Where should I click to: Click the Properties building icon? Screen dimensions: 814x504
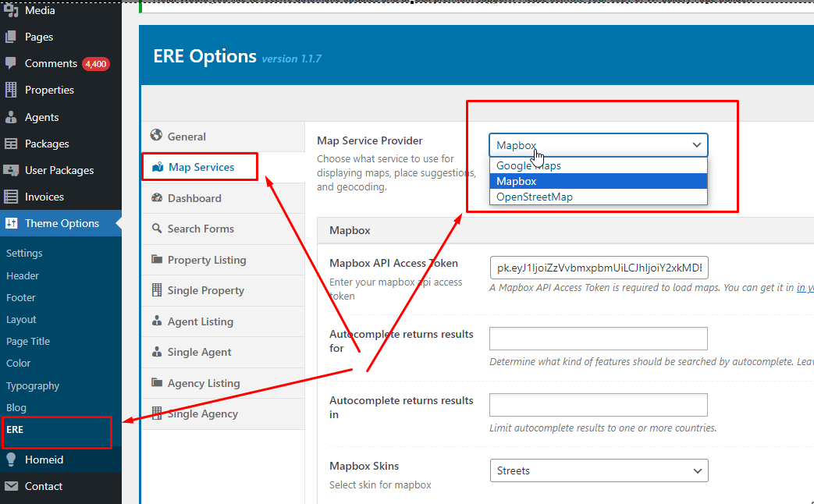click(x=11, y=90)
